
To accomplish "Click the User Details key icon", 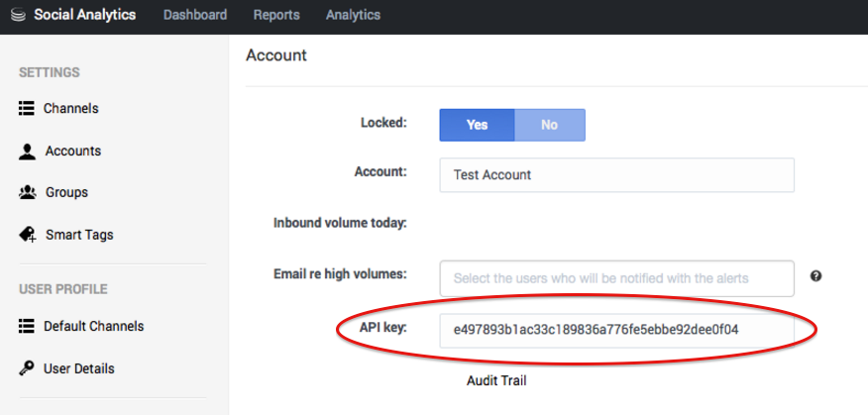I will click(x=27, y=368).
